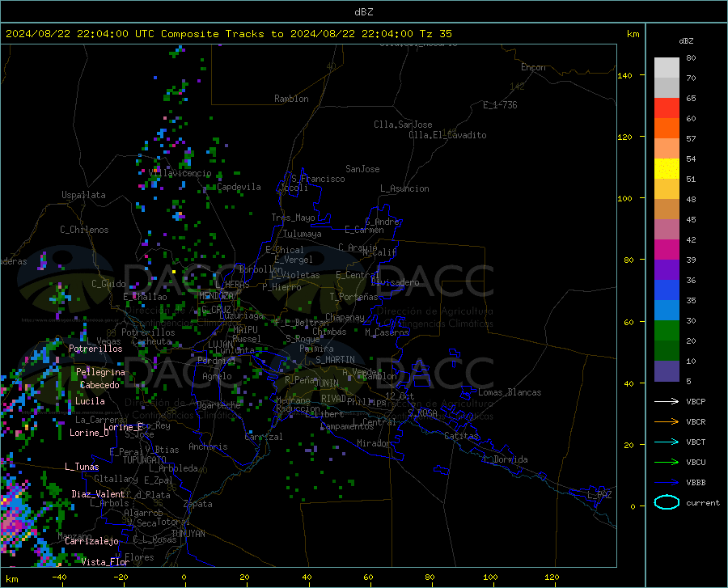Click the TUPUNGATO map label
The height and width of the screenshot is (588, 728).
[145, 460]
